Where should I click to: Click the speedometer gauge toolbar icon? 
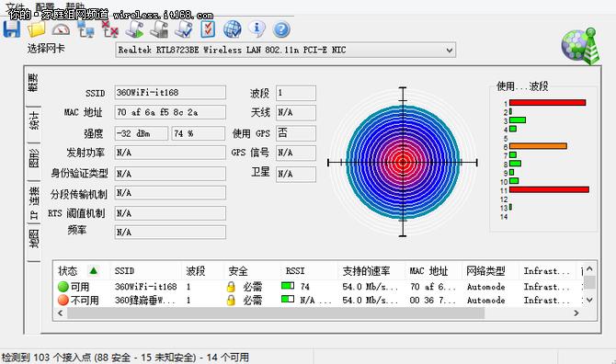pyautogui.click(x=61, y=29)
